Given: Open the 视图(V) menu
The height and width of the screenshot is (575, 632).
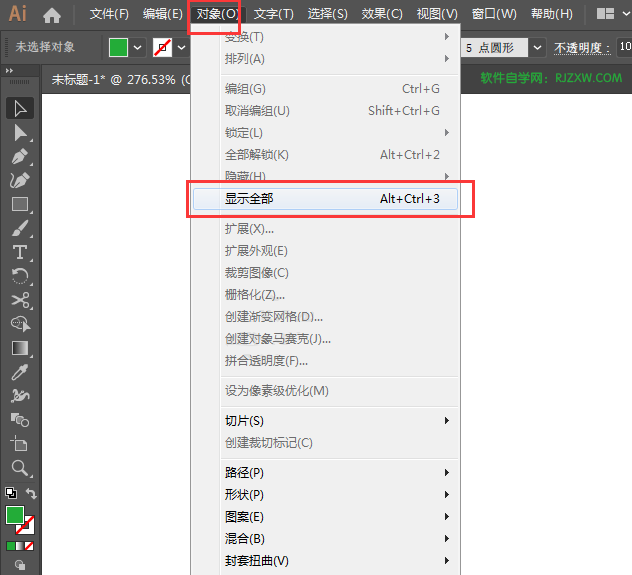Looking at the screenshot, I should click(x=437, y=14).
